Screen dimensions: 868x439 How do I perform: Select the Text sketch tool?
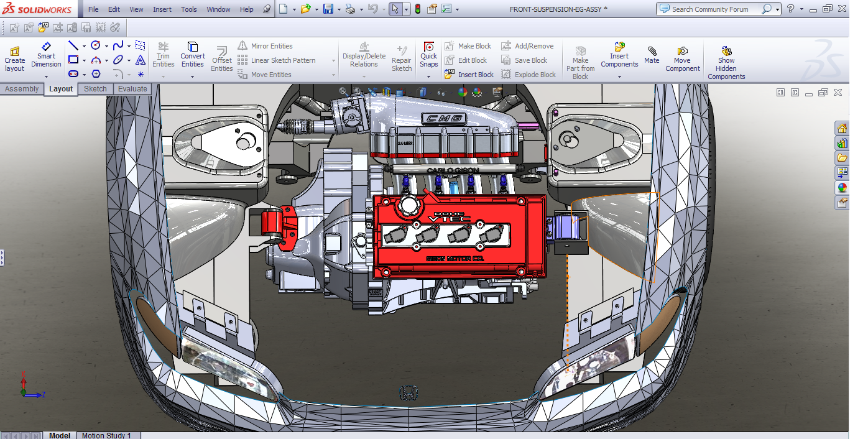(141, 60)
